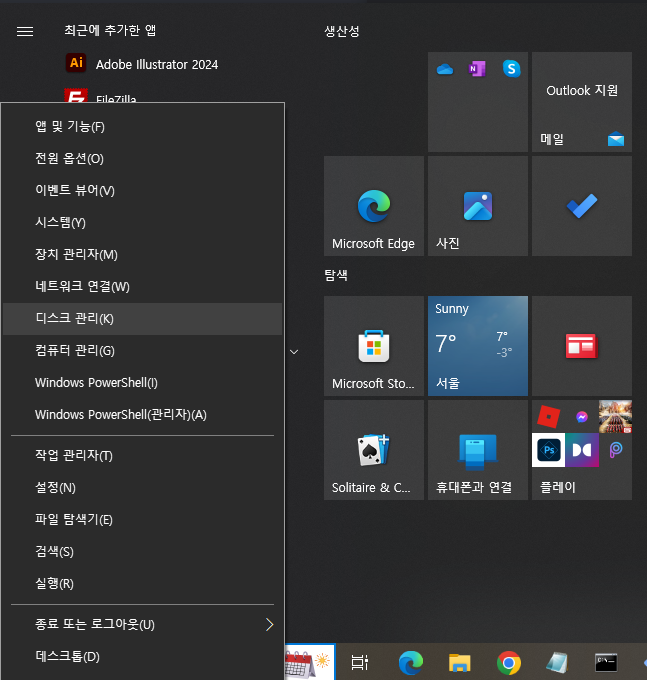Choose 네트워크 연결(W) in the menu

click(x=143, y=287)
